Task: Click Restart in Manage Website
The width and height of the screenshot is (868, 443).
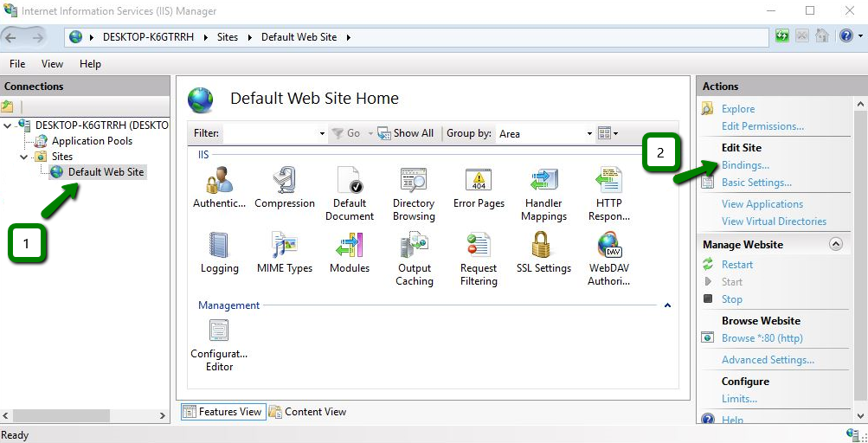Action: coord(737,265)
